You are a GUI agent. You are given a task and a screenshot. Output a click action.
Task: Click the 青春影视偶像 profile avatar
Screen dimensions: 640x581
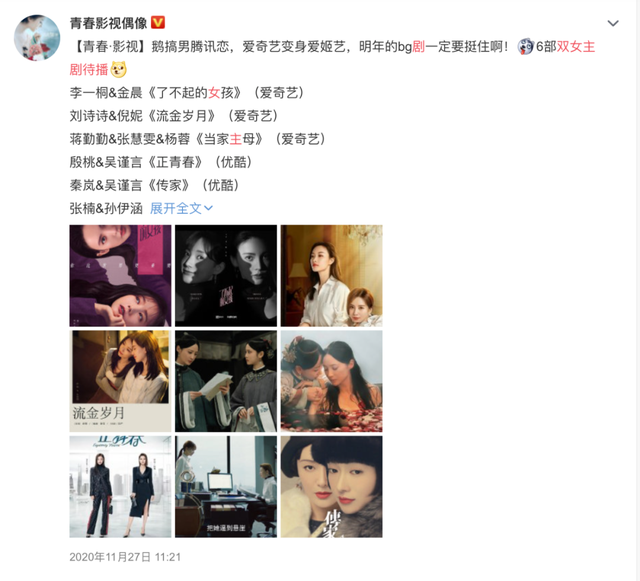pos(37,38)
